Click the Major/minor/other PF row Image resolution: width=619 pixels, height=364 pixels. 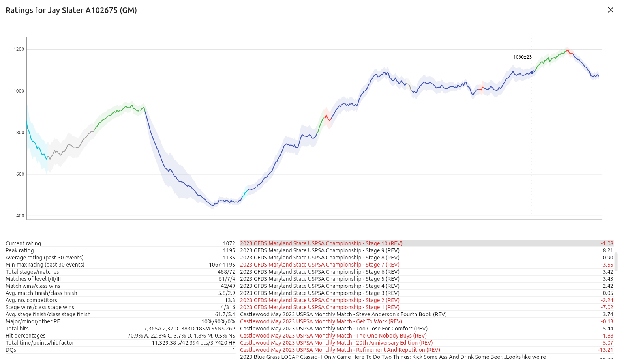120,321
